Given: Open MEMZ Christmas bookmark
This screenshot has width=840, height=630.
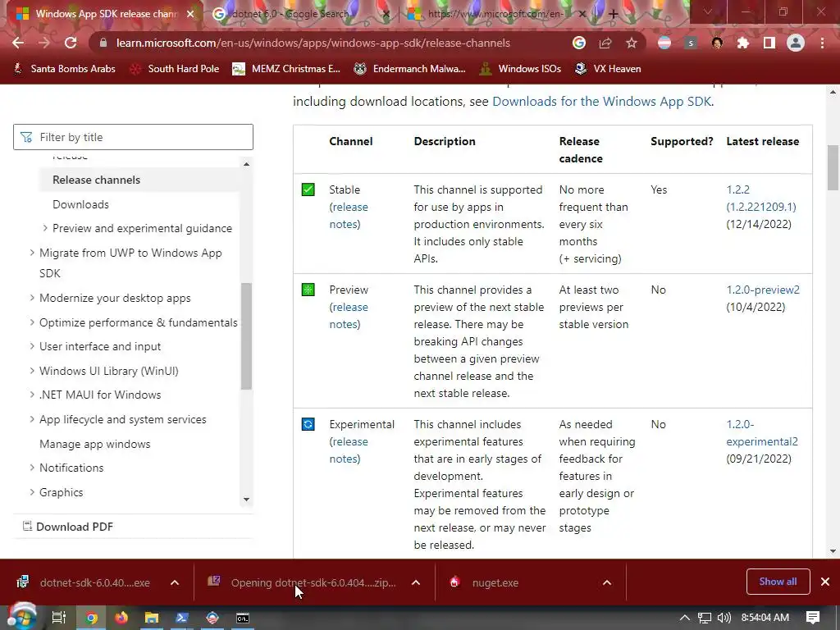Looking at the screenshot, I should point(286,69).
